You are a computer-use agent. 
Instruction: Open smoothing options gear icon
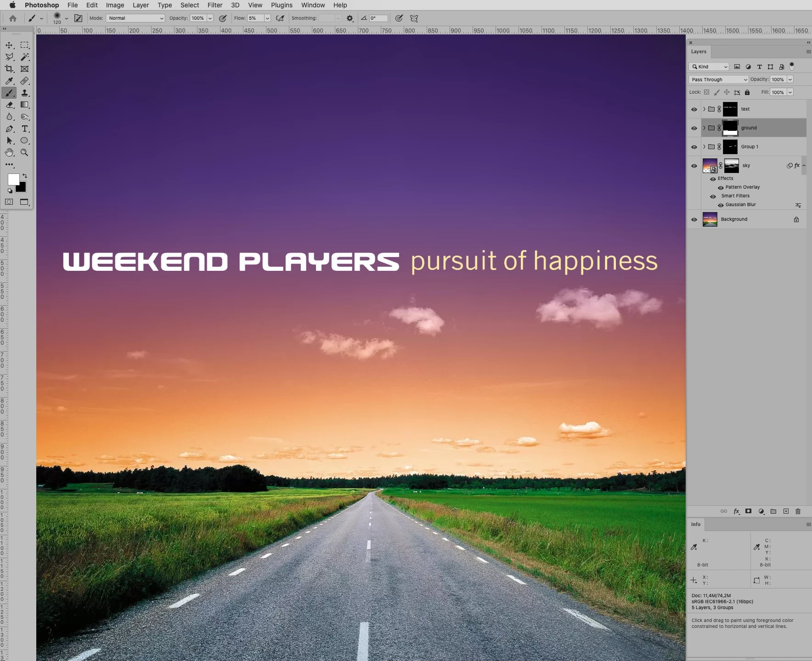[350, 18]
